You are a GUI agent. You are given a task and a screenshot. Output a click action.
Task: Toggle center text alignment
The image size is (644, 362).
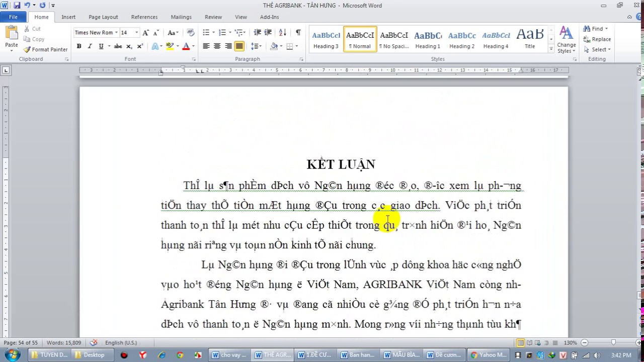point(217,46)
